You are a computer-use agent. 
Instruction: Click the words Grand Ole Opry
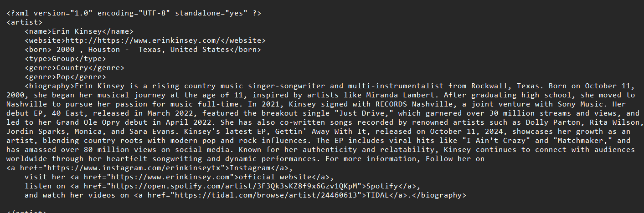coord(88,122)
